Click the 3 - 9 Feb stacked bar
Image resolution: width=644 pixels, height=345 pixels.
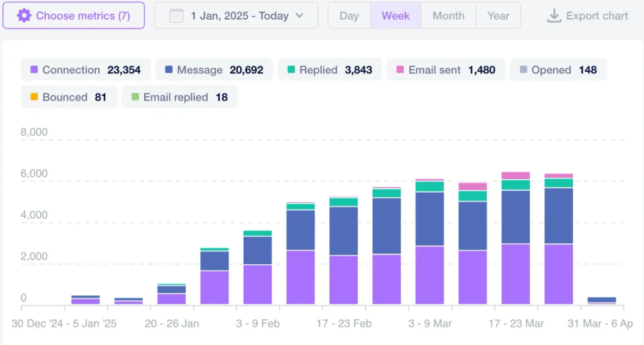(x=258, y=272)
